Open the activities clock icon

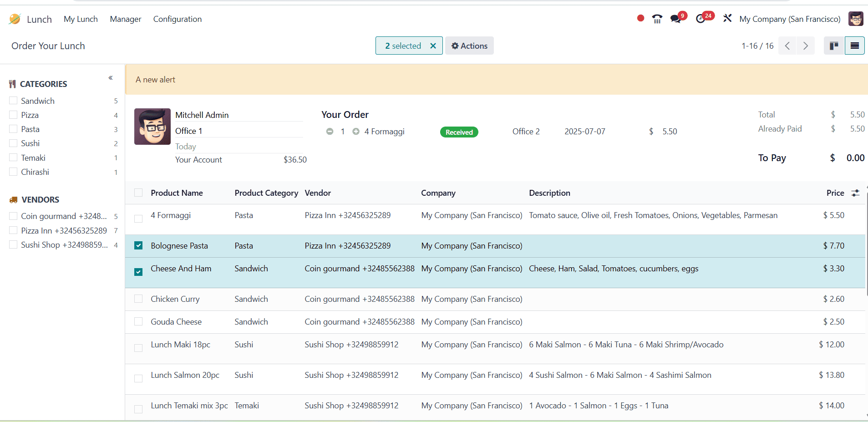(701, 19)
